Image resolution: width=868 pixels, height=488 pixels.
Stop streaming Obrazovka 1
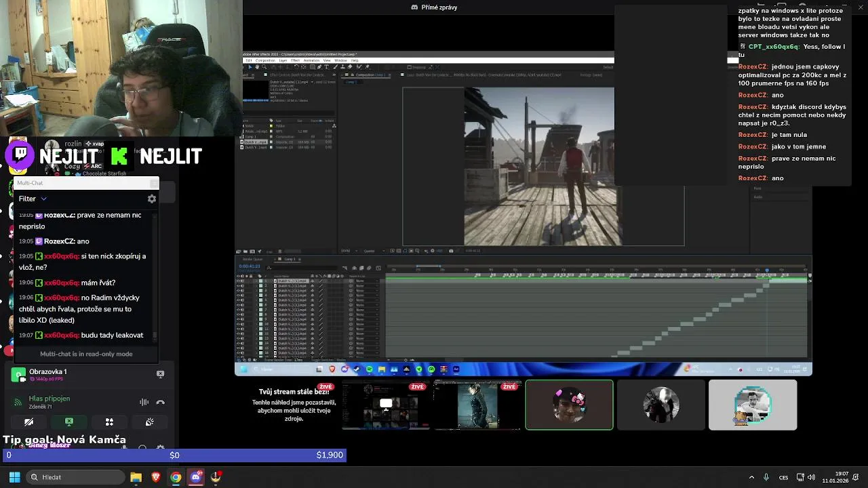pyautogui.click(x=160, y=374)
